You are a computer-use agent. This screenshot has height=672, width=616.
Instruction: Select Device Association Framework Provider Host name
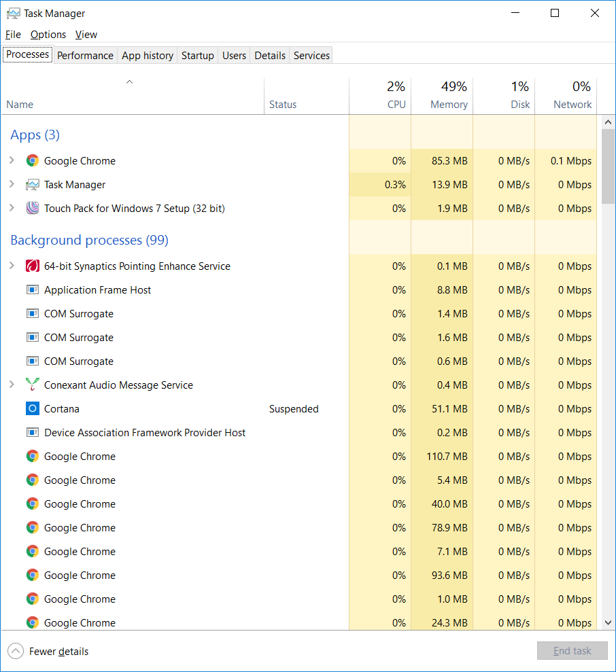145,432
